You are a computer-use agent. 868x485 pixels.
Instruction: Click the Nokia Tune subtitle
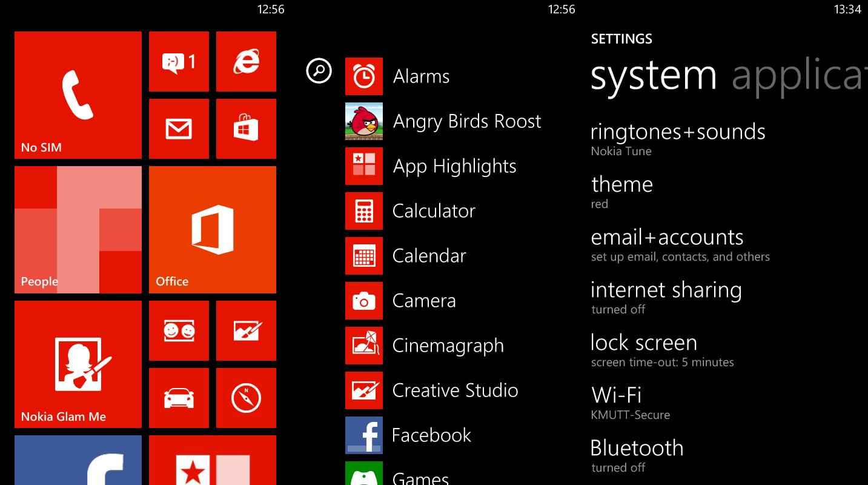(621, 152)
